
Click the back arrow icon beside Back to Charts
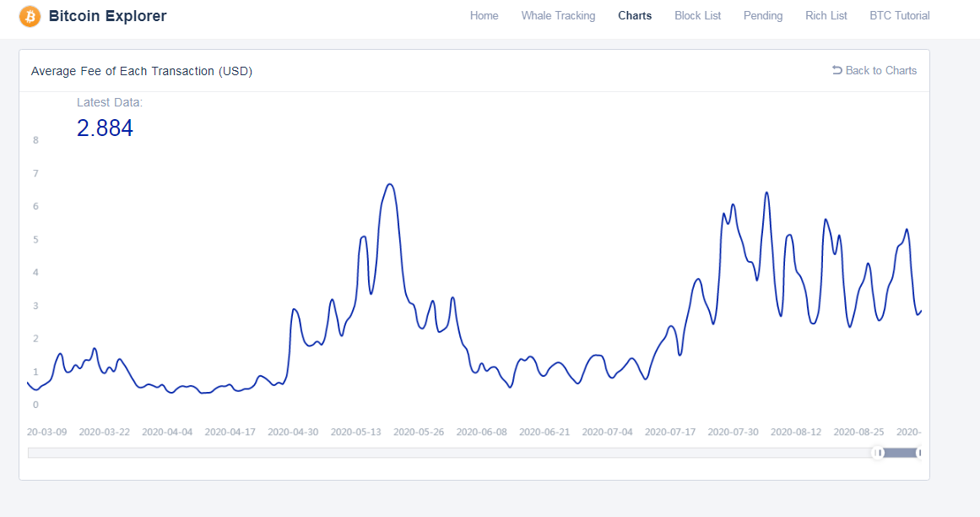coord(837,70)
